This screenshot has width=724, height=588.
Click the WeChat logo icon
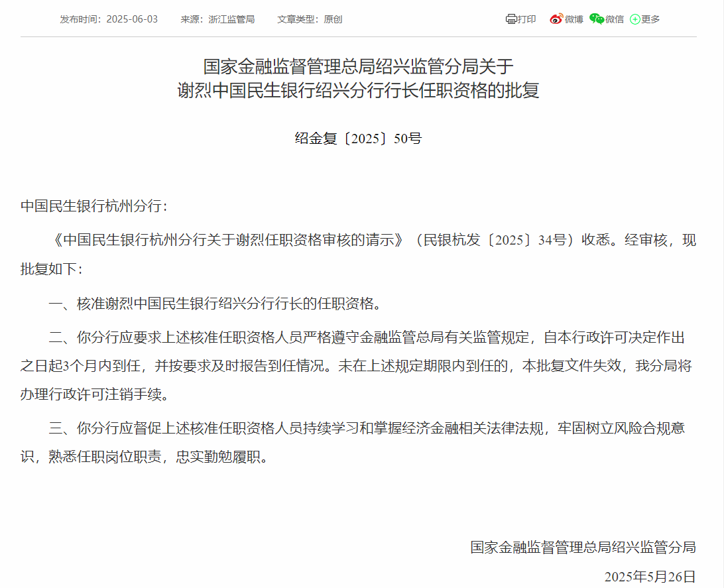(x=597, y=19)
